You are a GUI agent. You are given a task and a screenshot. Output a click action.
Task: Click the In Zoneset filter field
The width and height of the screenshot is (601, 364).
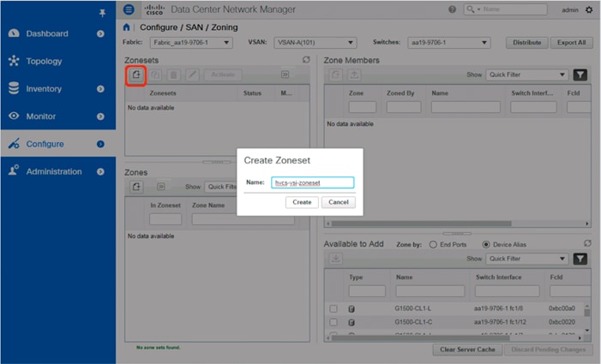coord(165,219)
